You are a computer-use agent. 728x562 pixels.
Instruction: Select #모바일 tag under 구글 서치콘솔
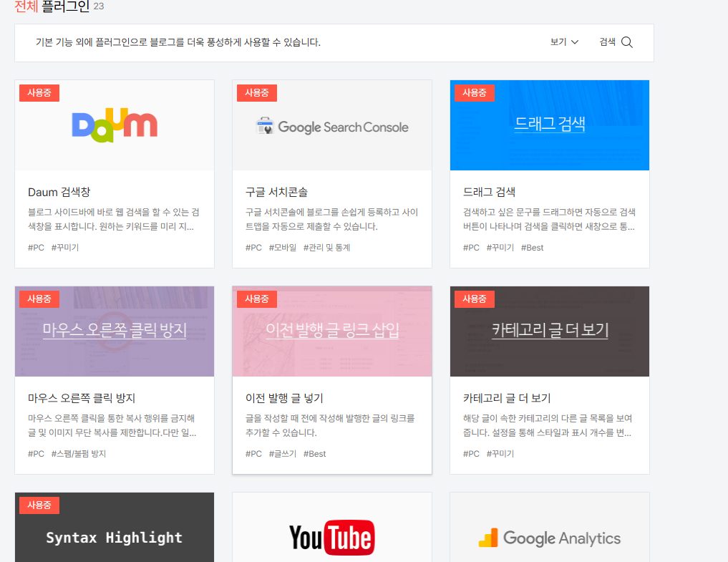(282, 248)
